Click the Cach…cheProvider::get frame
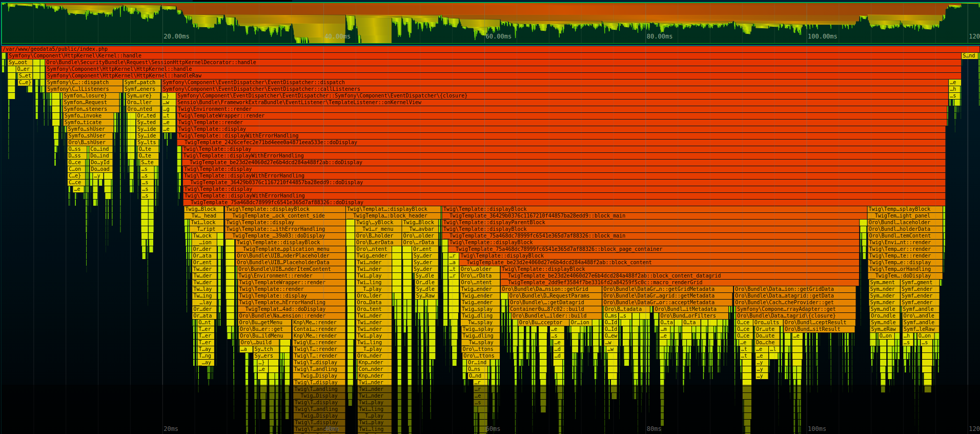This screenshot has width=980, height=434. (794, 303)
